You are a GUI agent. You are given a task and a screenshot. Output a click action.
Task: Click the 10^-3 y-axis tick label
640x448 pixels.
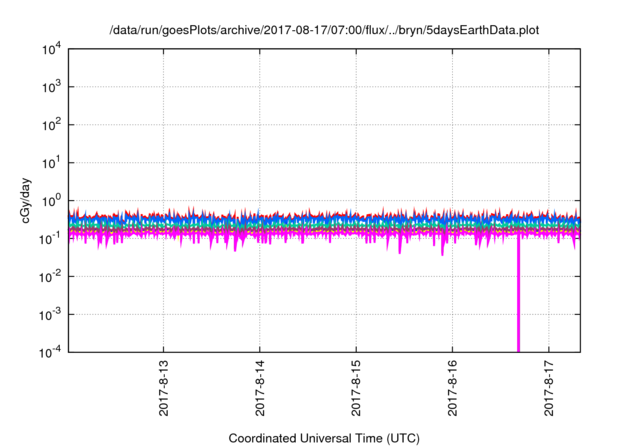(x=50, y=315)
